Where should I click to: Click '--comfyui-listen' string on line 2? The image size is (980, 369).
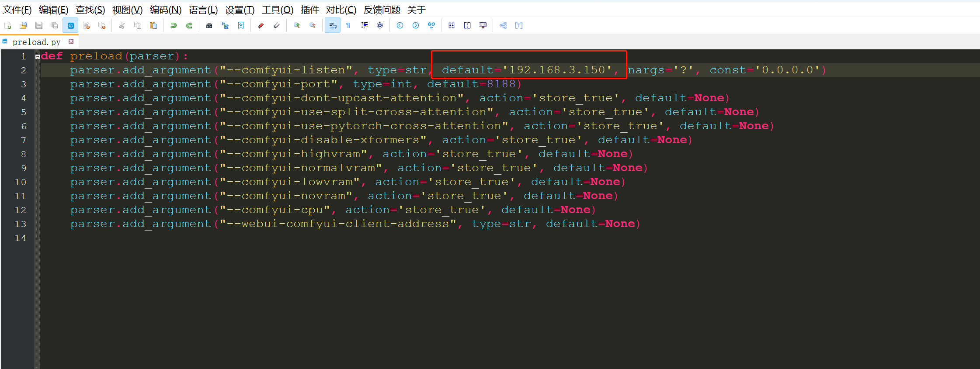click(x=286, y=70)
